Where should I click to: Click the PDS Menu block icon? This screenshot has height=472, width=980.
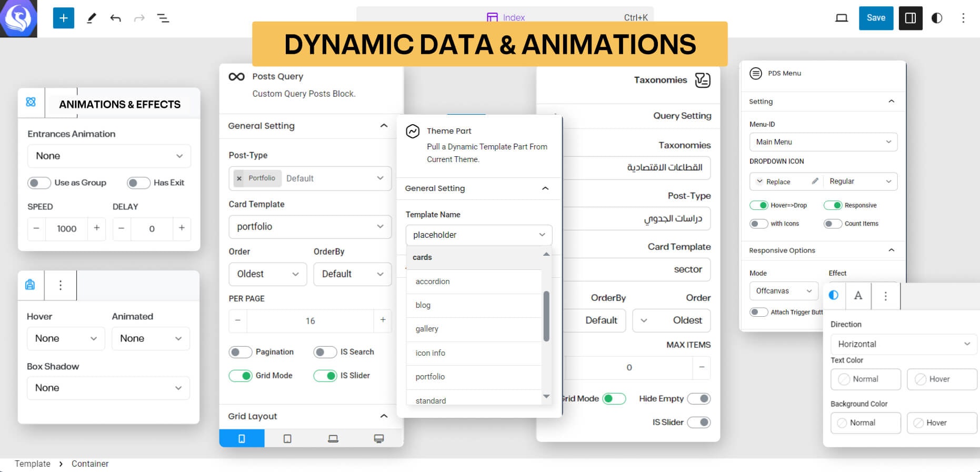[x=756, y=73]
